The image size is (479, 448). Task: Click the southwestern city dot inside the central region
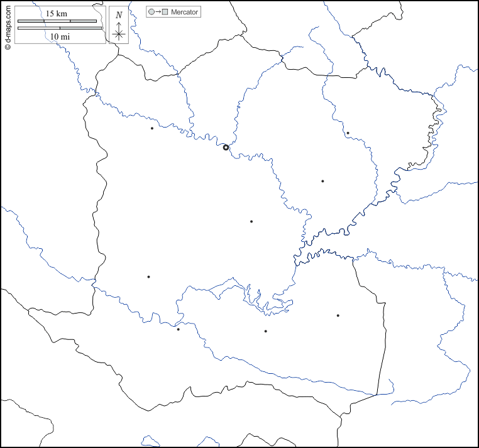[x=148, y=276]
